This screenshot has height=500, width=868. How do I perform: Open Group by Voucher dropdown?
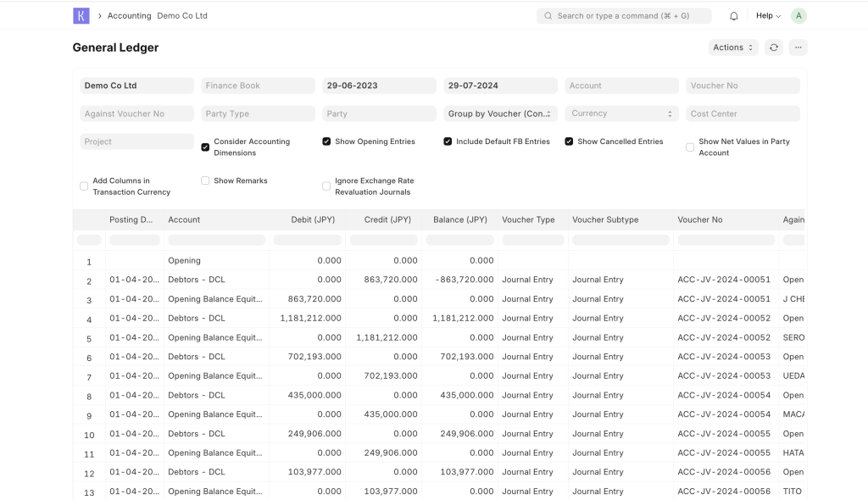tap(500, 114)
